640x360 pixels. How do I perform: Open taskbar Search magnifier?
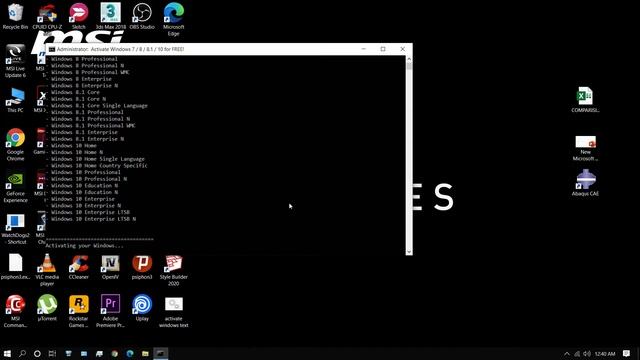pyautogui.click(x=22, y=353)
